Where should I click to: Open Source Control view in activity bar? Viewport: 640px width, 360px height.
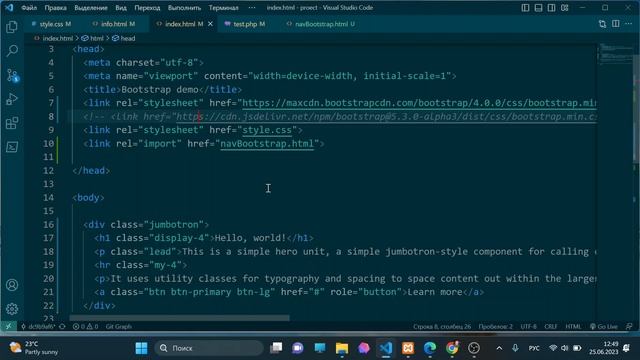pos(12,76)
